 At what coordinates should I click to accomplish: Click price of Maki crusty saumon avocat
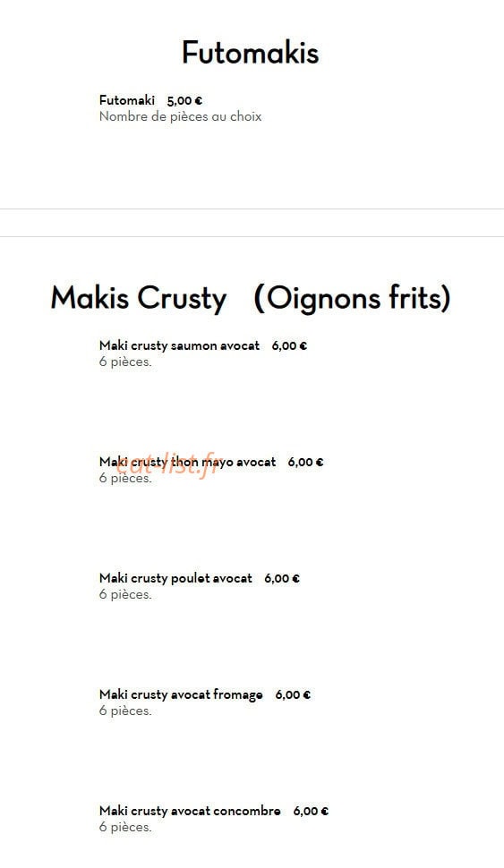(x=289, y=346)
